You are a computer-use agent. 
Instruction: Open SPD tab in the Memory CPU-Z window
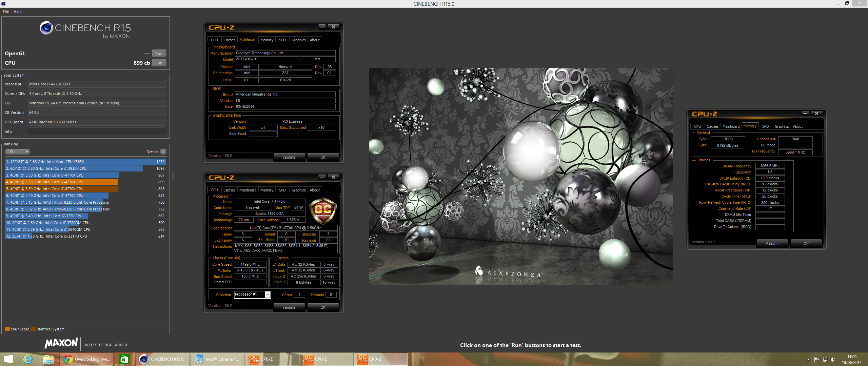click(766, 126)
